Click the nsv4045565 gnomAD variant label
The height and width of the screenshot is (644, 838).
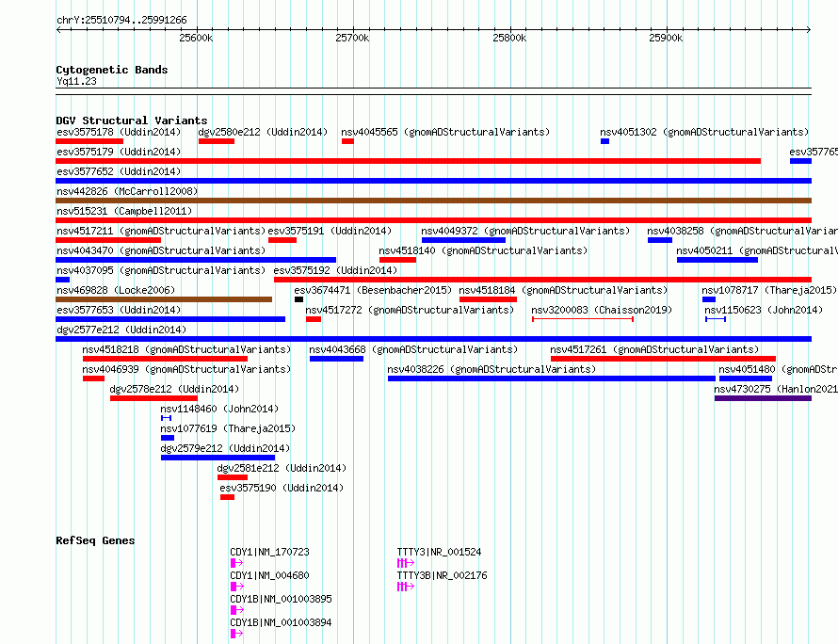(x=445, y=132)
